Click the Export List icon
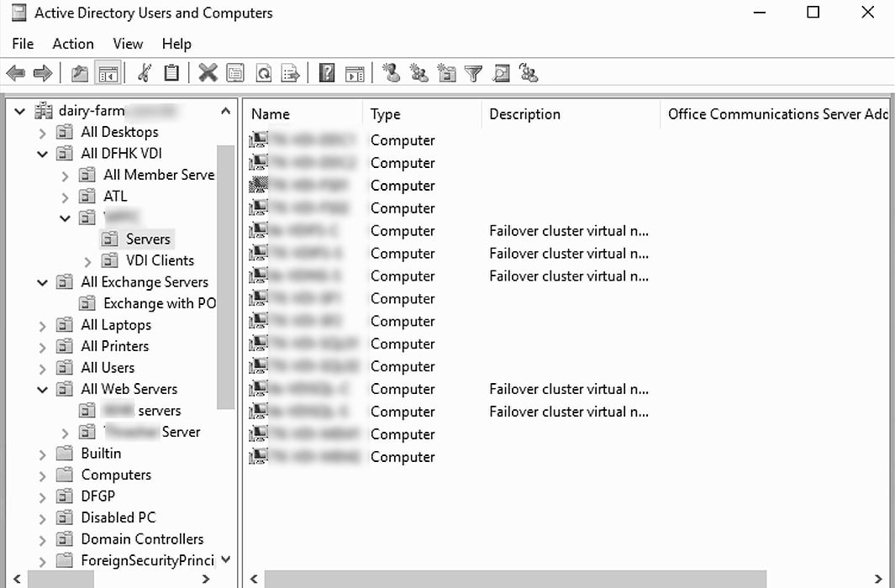This screenshot has width=895, height=588. pyautogui.click(x=291, y=73)
